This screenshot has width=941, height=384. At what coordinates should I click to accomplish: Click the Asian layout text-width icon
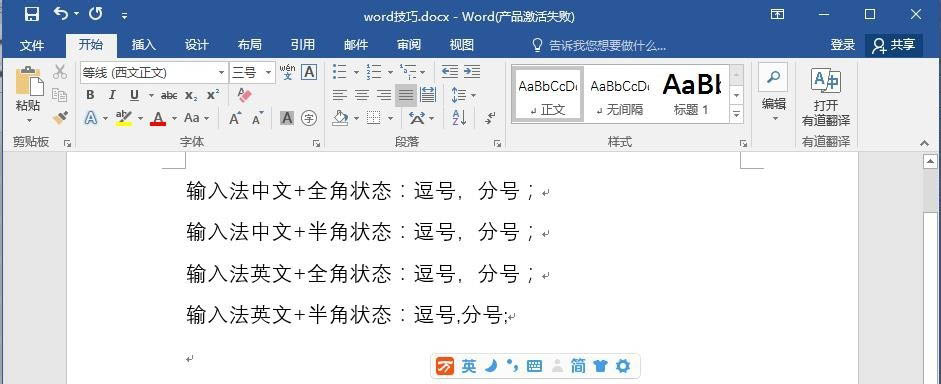point(416,118)
